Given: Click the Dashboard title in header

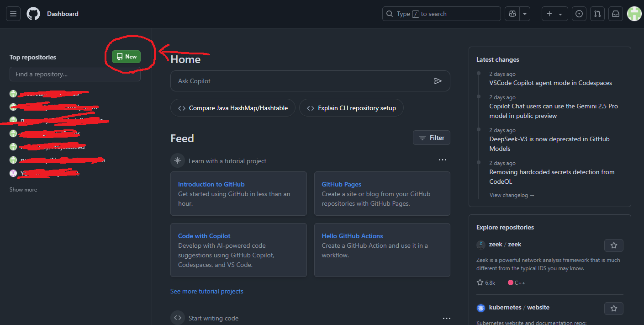Looking at the screenshot, I should (x=63, y=14).
